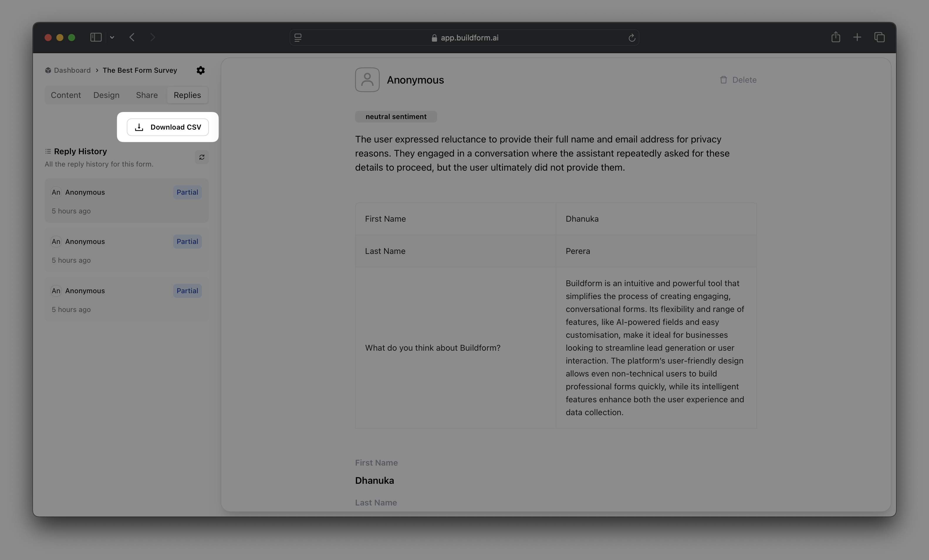Delete this Anonymous reply
Viewport: 929px width, 560px height.
(738, 80)
